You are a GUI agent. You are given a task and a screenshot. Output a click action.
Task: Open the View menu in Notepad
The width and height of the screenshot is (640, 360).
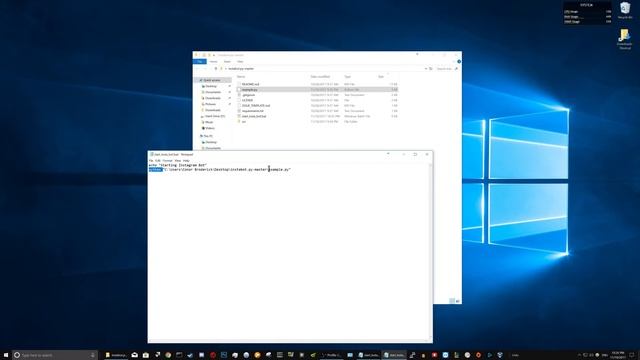pyautogui.click(x=178, y=161)
